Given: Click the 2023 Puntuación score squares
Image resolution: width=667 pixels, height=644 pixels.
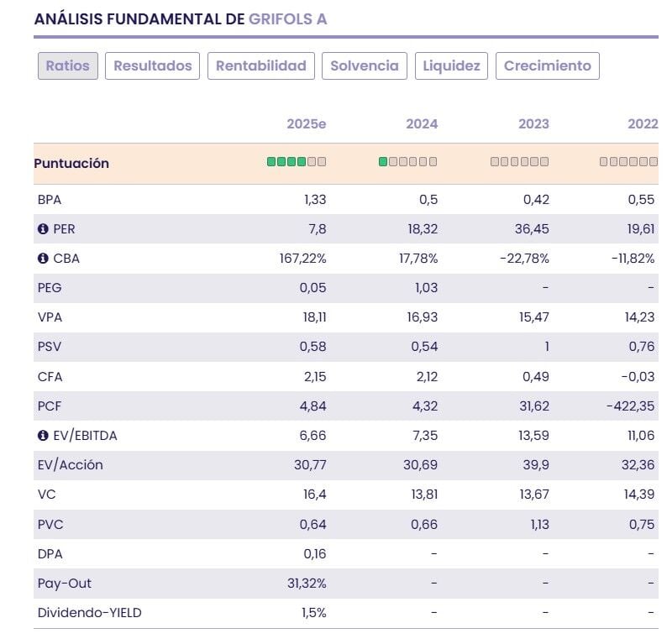Looking at the screenshot, I should click(x=520, y=162).
